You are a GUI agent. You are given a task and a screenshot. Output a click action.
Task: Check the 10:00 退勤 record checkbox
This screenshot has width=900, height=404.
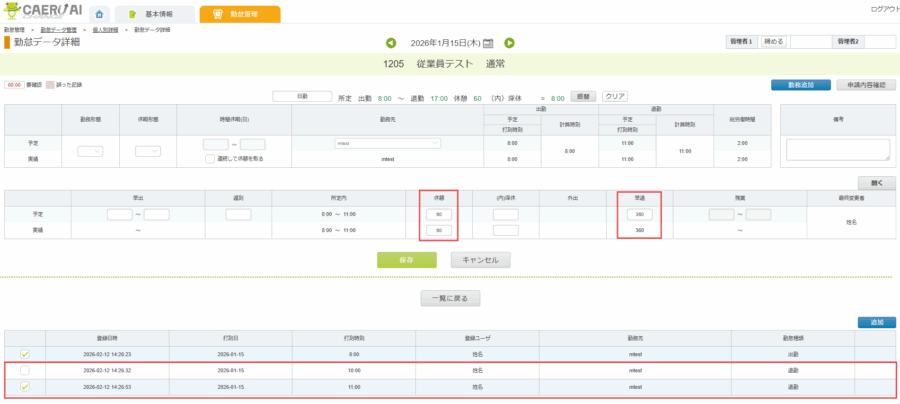coord(26,370)
